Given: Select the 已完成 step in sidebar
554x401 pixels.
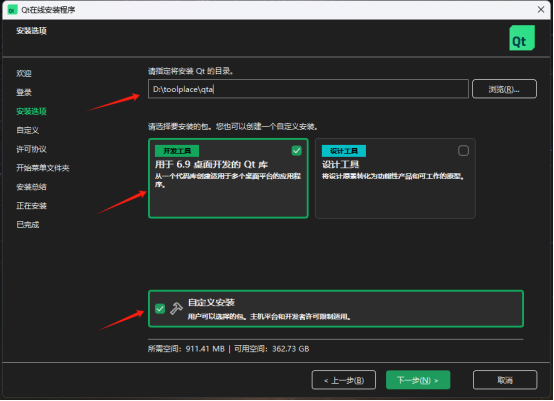Looking at the screenshot, I should coord(28,225).
